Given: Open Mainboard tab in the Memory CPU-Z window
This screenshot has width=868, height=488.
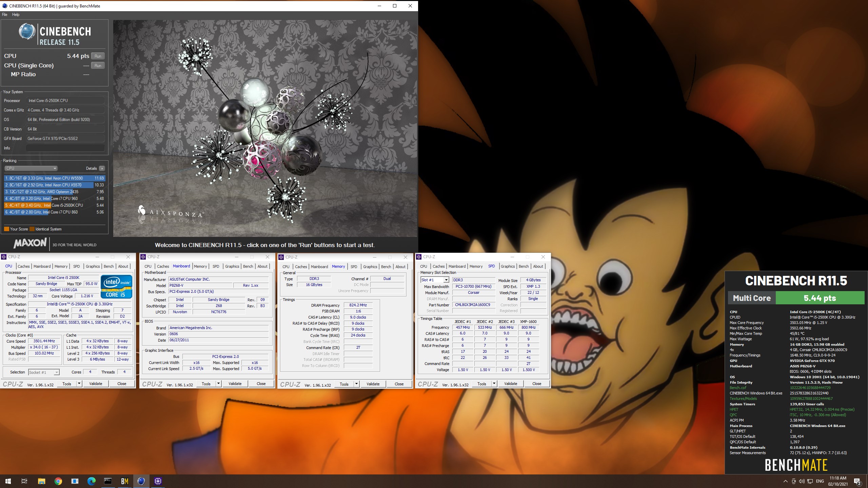Looking at the screenshot, I should click(319, 267).
